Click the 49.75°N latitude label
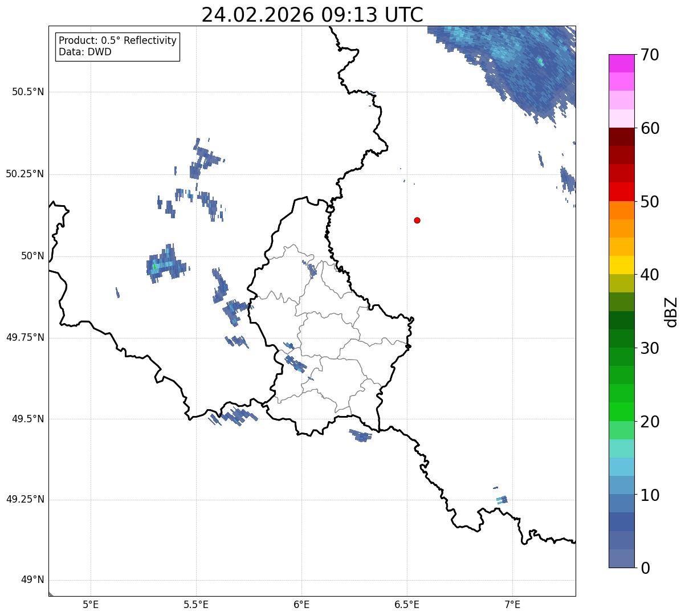 point(25,337)
